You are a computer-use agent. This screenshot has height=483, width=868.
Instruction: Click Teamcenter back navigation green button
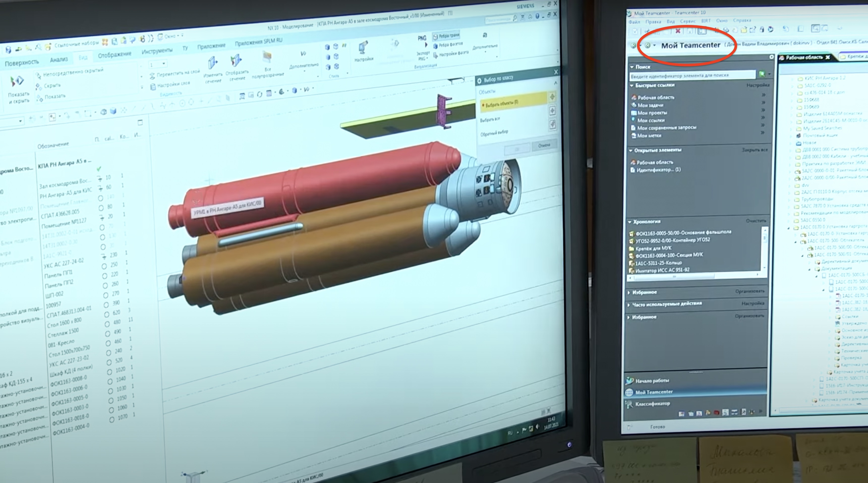point(633,45)
